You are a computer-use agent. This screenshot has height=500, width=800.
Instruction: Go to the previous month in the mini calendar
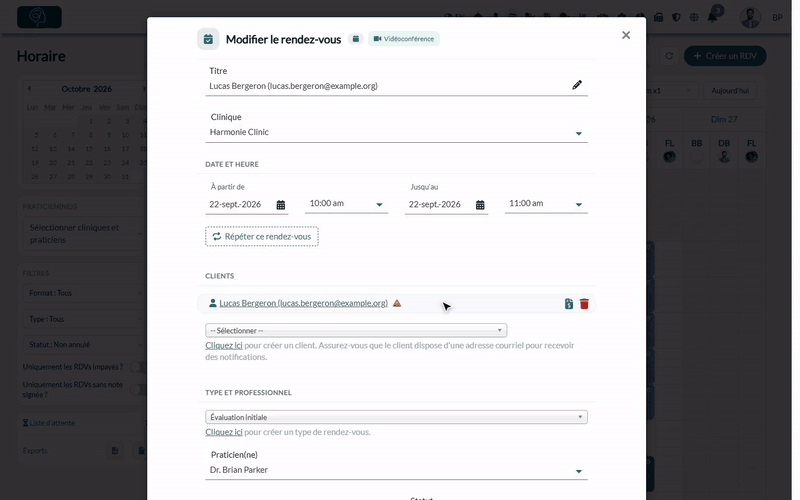pyautogui.click(x=30, y=89)
